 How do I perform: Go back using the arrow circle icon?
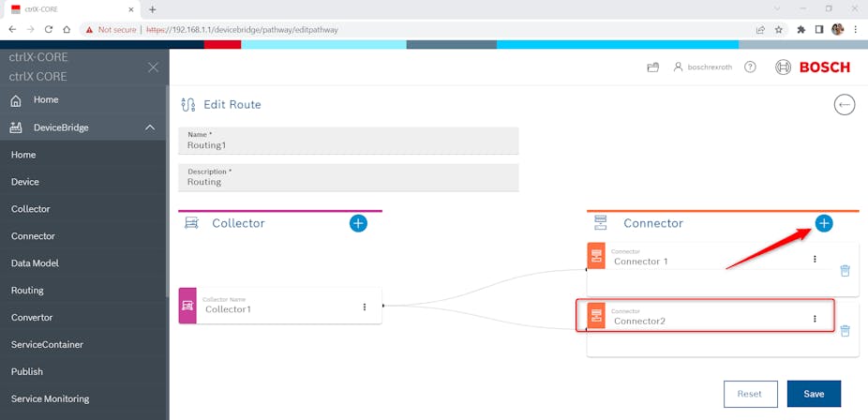click(844, 105)
